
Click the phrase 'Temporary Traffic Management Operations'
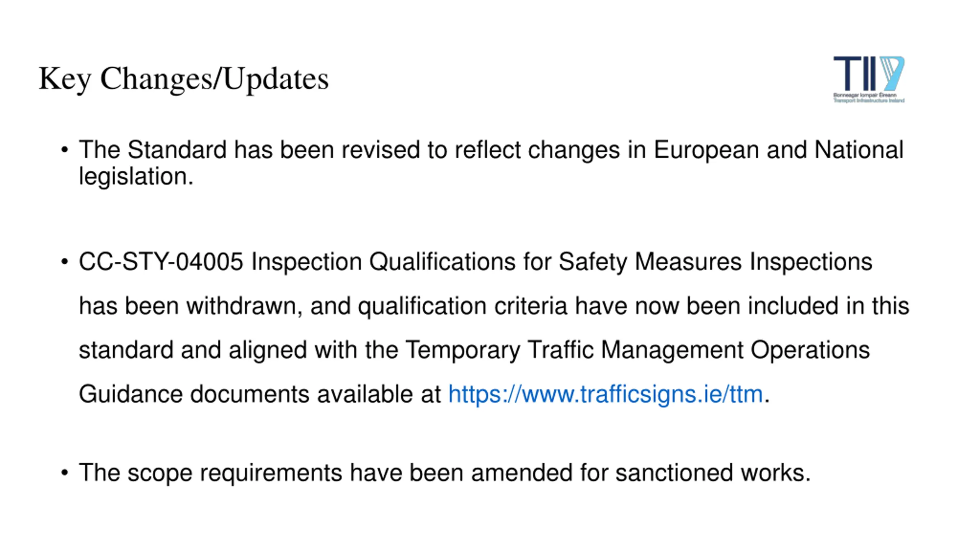[637, 350]
